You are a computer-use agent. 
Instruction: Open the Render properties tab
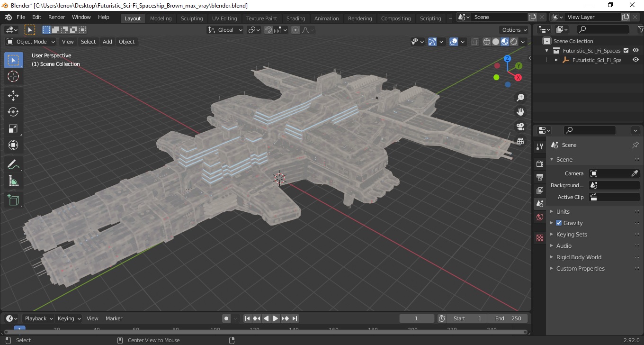coord(540,163)
